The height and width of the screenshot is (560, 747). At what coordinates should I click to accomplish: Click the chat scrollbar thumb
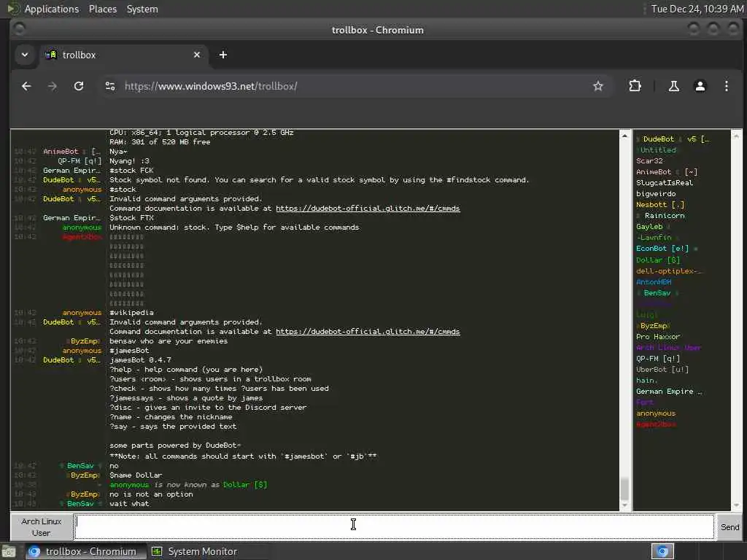click(x=624, y=489)
